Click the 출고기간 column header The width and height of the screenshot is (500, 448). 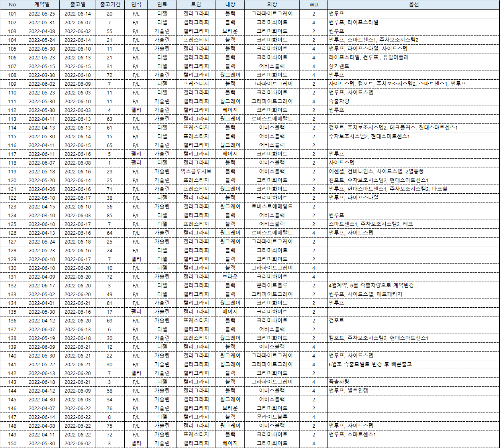tap(110, 4)
